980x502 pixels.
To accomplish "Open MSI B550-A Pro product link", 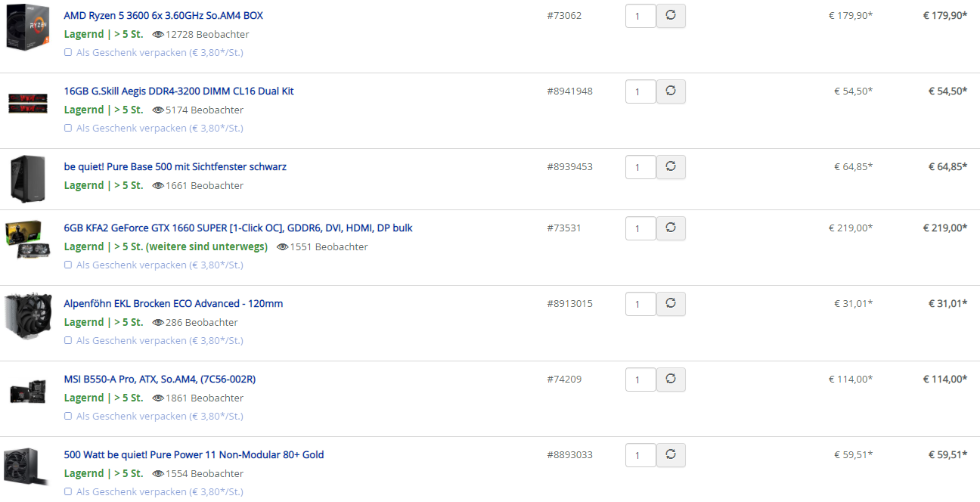I will click(x=160, y=379).
